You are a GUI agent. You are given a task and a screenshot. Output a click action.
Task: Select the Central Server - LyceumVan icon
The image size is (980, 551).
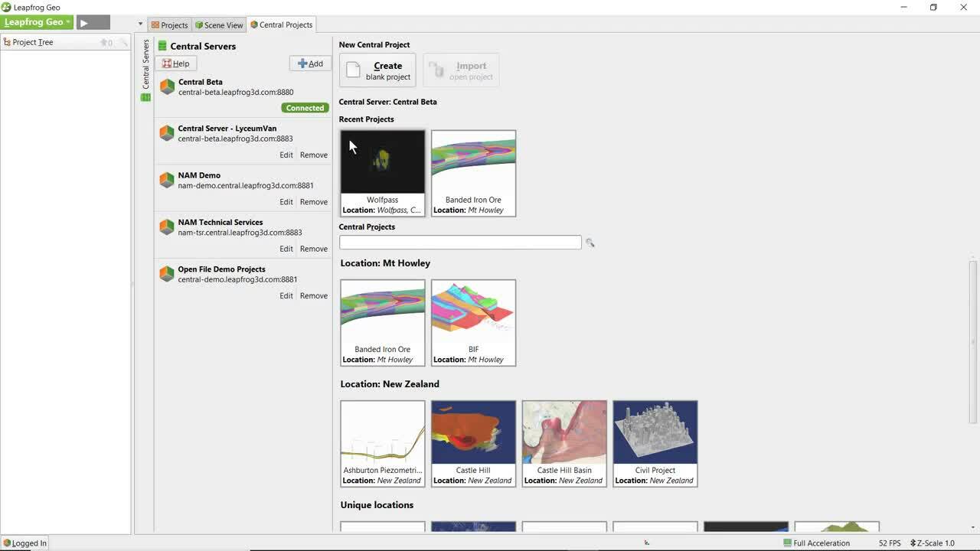click(x=167, y=133)
